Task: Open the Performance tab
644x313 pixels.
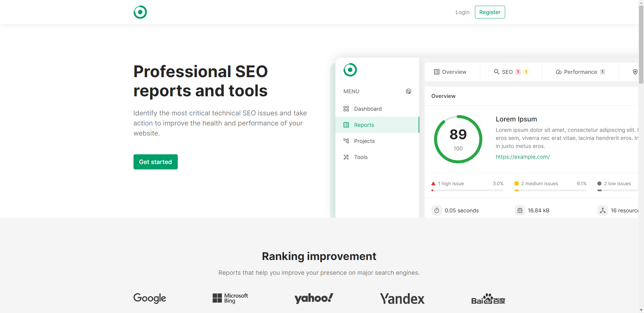Action: tap(581, 72)
